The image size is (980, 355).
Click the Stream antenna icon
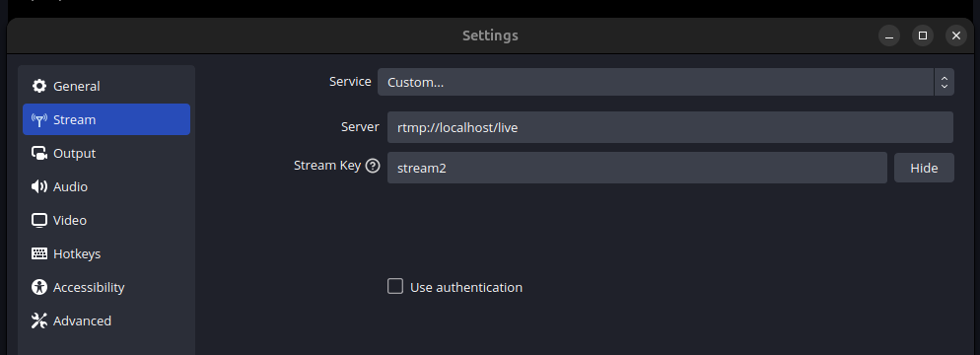point(39,120)
